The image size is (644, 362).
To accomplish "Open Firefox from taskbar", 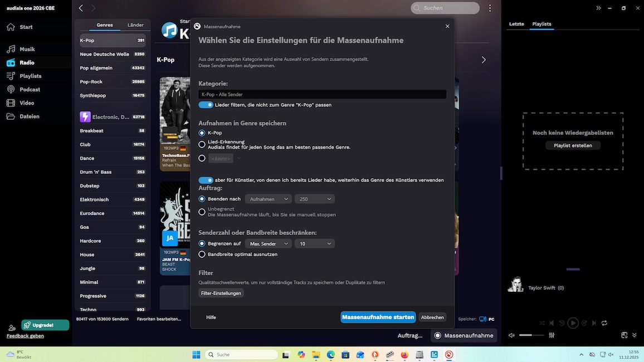I will coord(404,355).
